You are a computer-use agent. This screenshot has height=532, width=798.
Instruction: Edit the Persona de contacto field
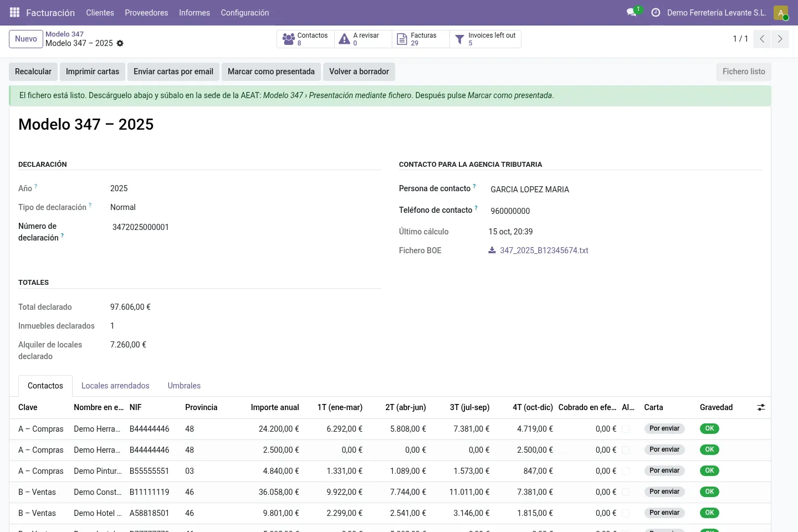[625, 190]
